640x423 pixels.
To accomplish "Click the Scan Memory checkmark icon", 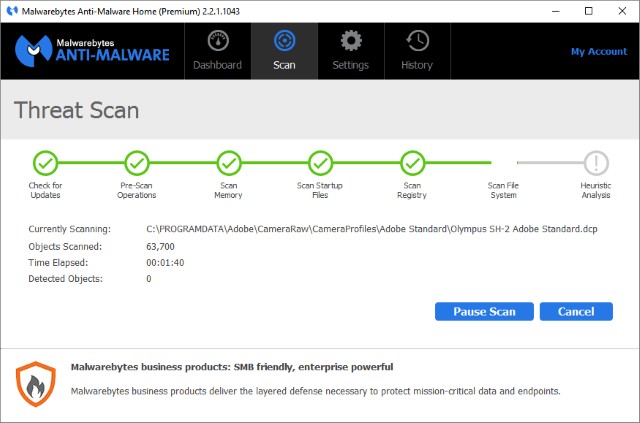I will point(229,162).
